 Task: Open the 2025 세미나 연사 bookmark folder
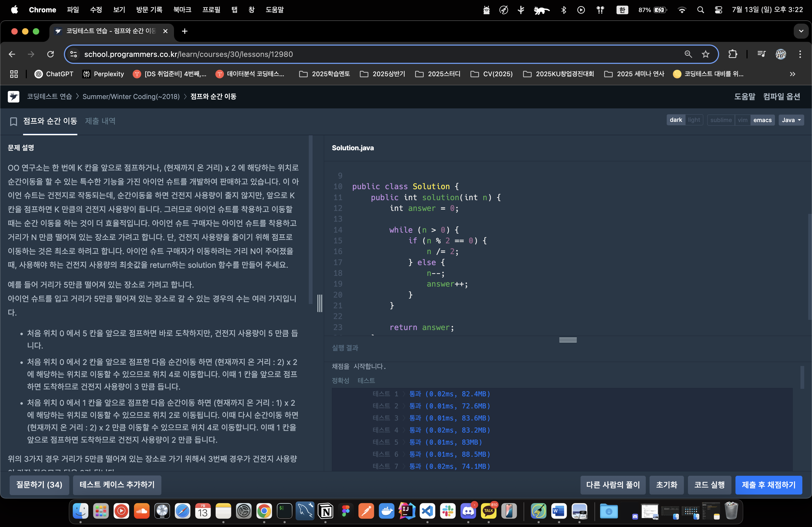pos(634,74)
